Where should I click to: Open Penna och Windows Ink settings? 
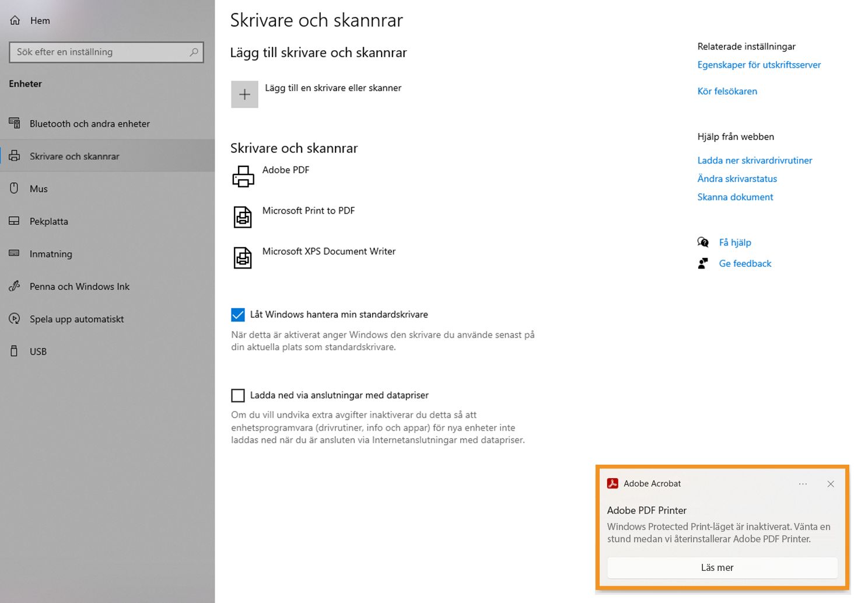coord(107,287)
